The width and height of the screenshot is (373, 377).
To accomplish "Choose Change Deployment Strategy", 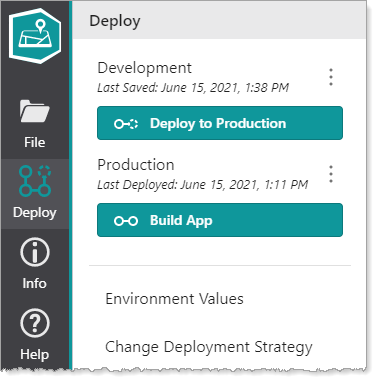I will (209, 347).
